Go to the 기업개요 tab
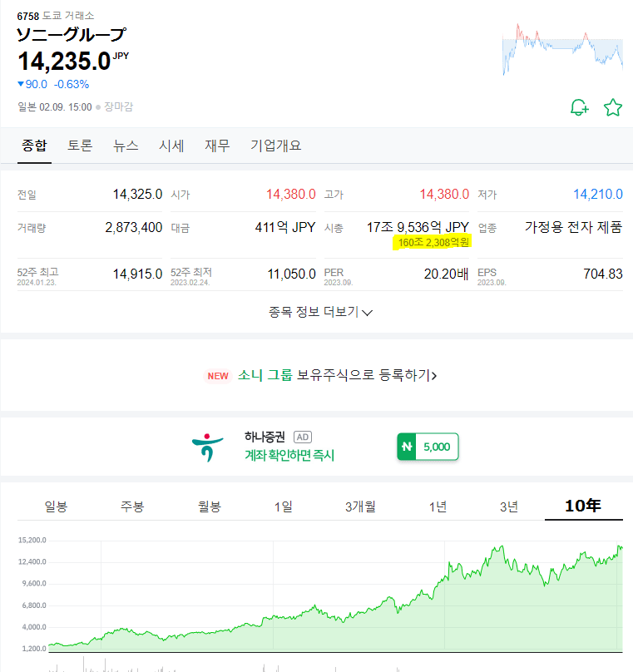This screenshot has height=672, width=633. [275, 146]
